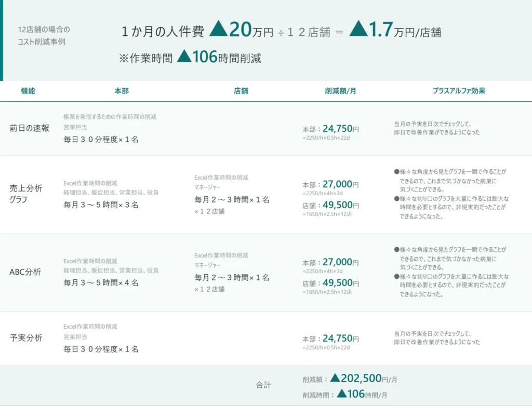Click the 合計 total label

click(263, 385)
